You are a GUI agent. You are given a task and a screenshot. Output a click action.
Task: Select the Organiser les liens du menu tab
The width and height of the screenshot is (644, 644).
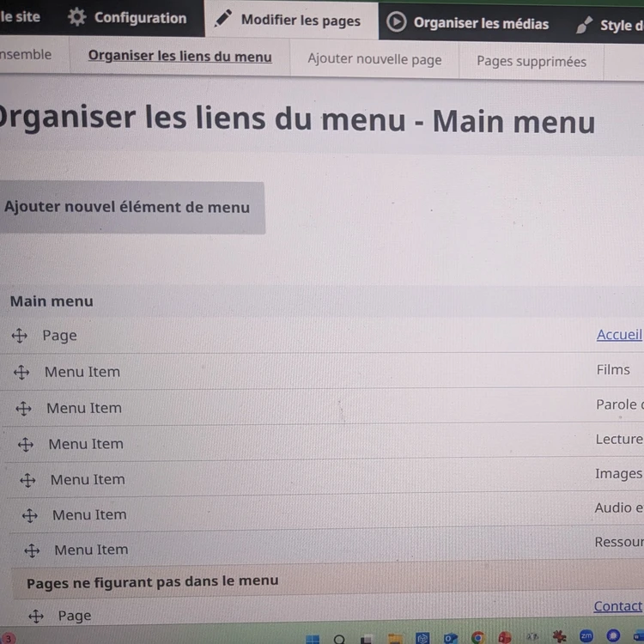point(179,57)
